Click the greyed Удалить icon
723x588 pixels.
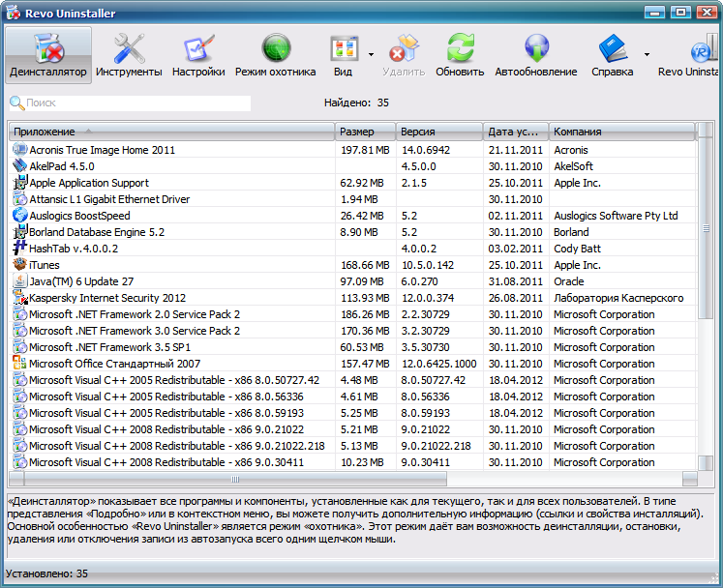[404, 48]
